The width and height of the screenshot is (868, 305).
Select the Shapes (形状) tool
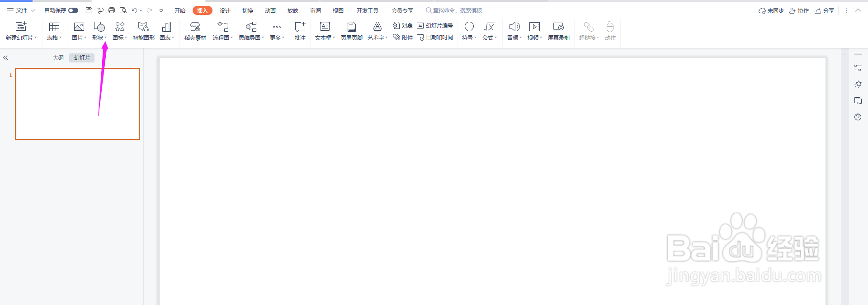coord(99,31)
